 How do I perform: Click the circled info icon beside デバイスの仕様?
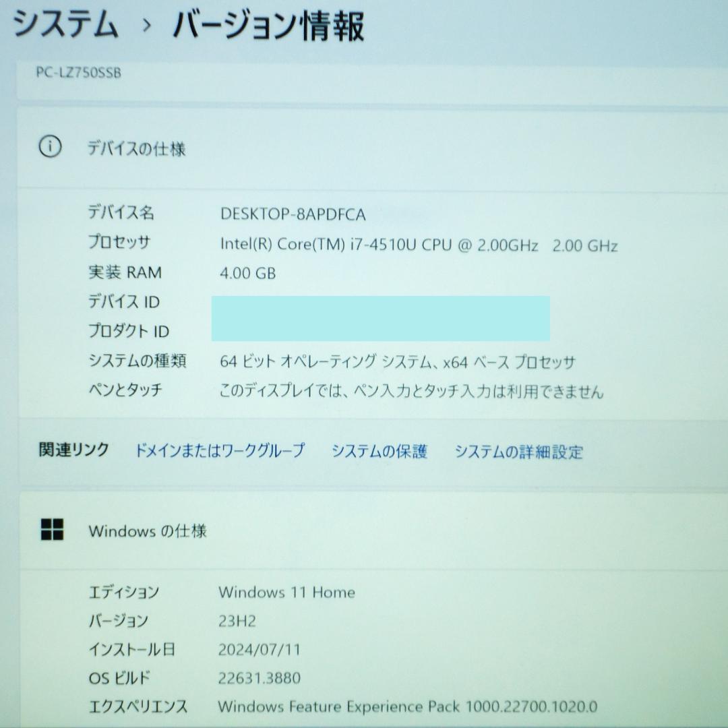pos(50,146)
